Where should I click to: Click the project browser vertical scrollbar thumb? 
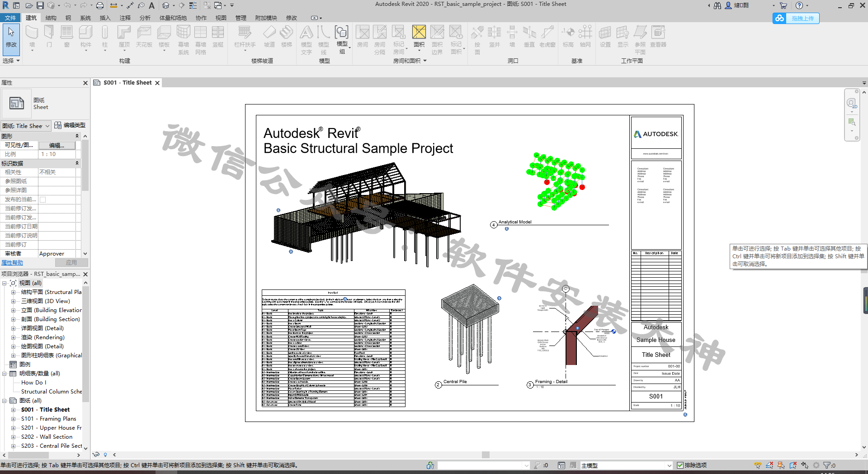click(85, 344)
